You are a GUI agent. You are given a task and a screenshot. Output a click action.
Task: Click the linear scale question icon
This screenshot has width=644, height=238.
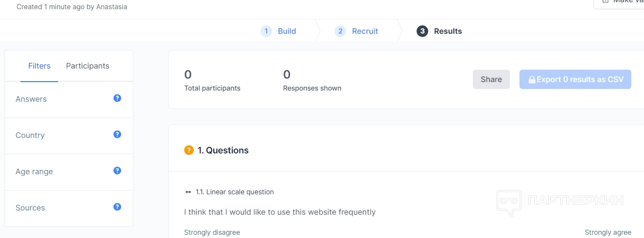coord(188,192)
